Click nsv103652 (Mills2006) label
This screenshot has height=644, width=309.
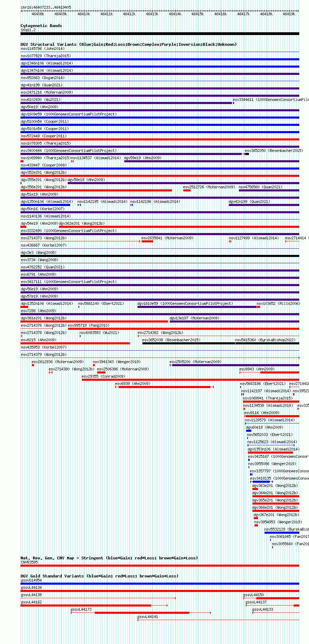(278, 303)
